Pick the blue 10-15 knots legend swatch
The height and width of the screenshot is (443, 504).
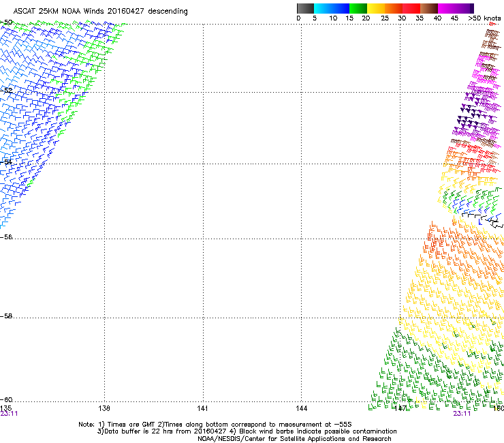(x=341, y=8)
